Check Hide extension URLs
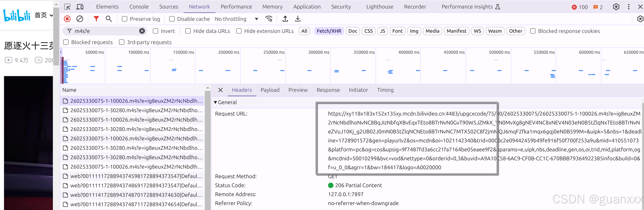 click(x=239, y=31)
